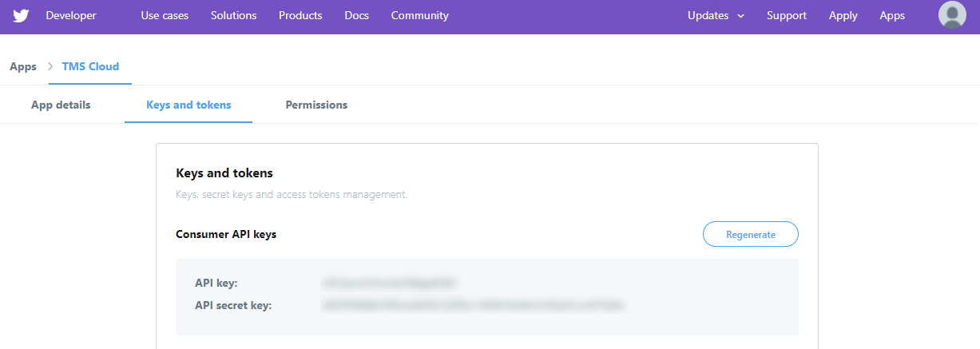The width and height of the screenshot is (980, 349).
Task: Expand the Updates dropdown
Action: click(x=716, y=16)
